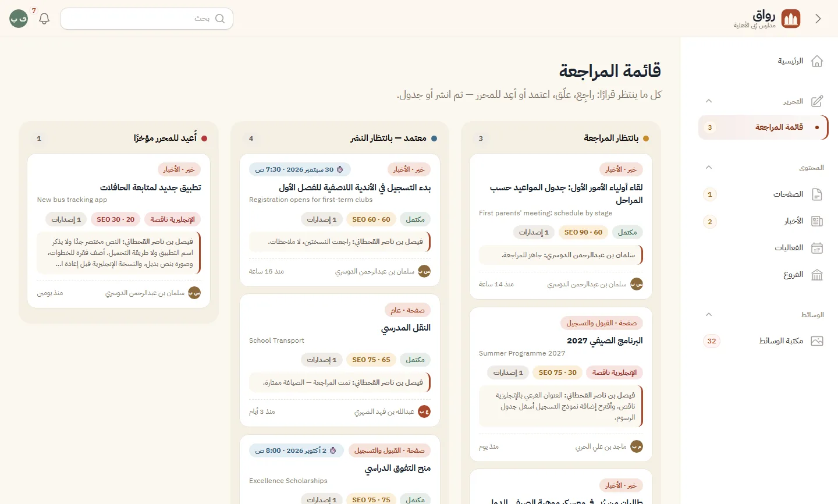Go to الرئيسية in the sidebar
Viewport: 838px width, 504px height.
pos(762,61)
